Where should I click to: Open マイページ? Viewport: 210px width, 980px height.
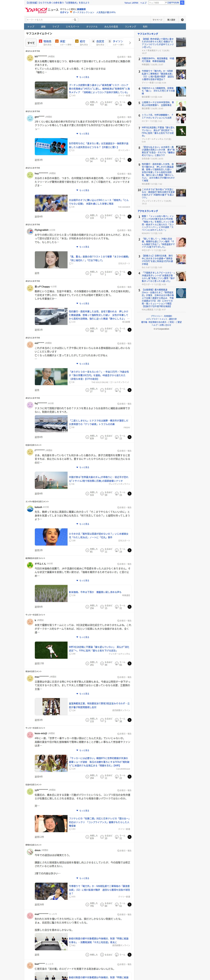click(157, 20)
